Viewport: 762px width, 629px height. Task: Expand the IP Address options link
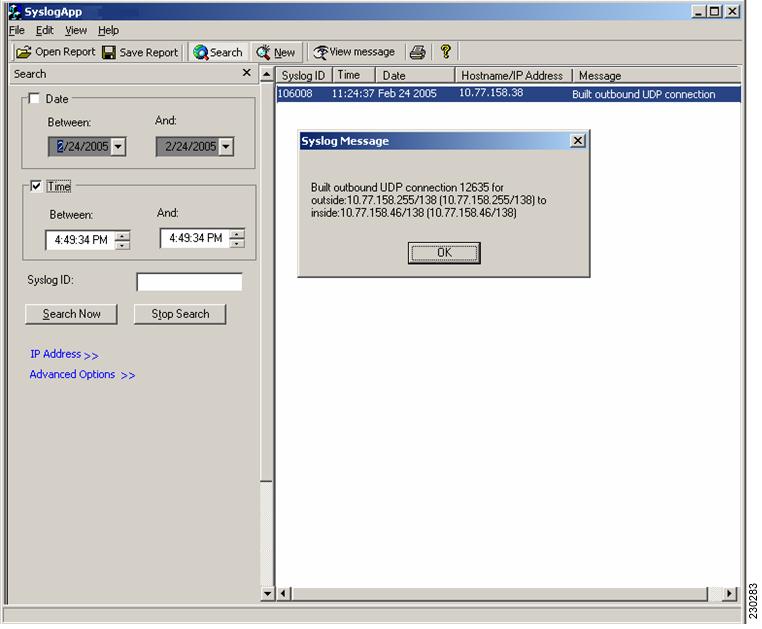(x=64, y=354)
